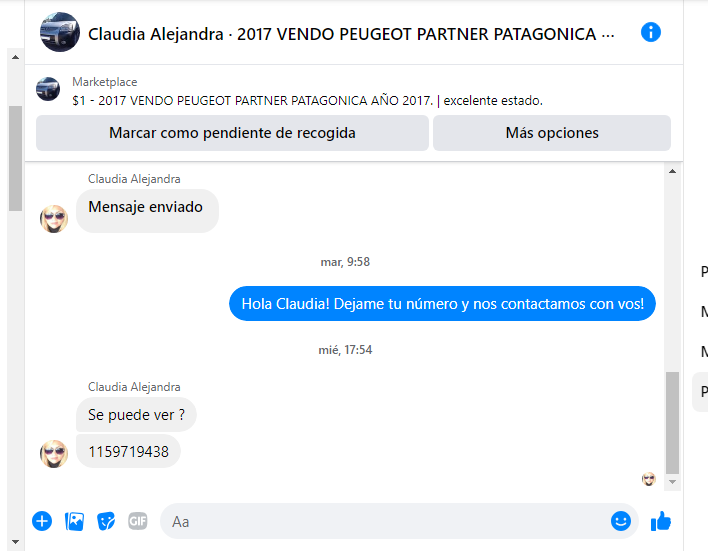708x551 pixels.
Task: Click Claudia's avatar beside the phone number
Action: tap(54, 453)
